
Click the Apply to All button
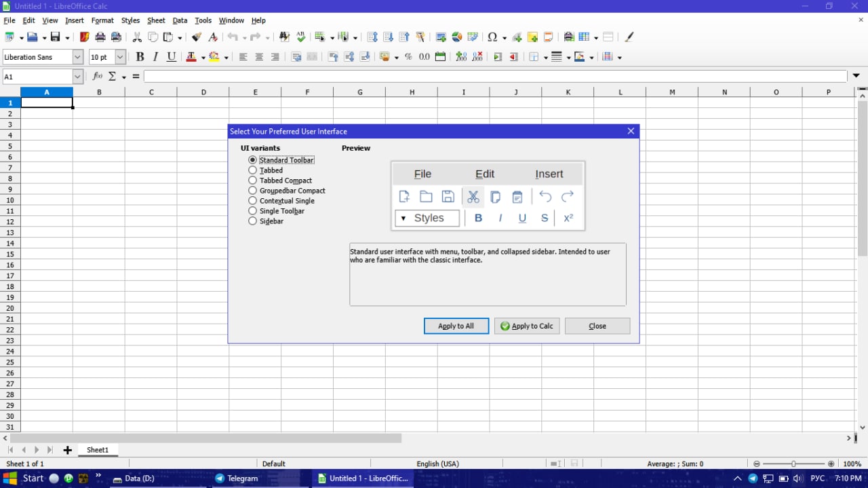pyautogui.click(x=456, y=326)
